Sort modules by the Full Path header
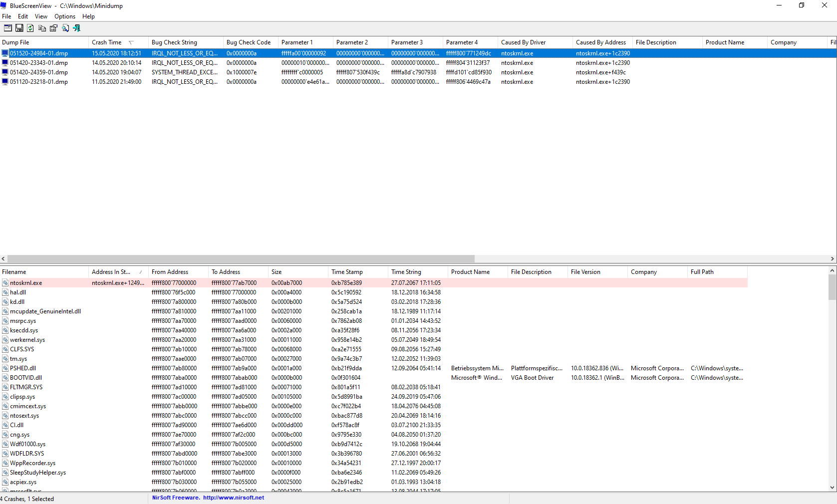The height and width of the screenshot is (504, 837). pyautogui.click(x=718, y=272)
